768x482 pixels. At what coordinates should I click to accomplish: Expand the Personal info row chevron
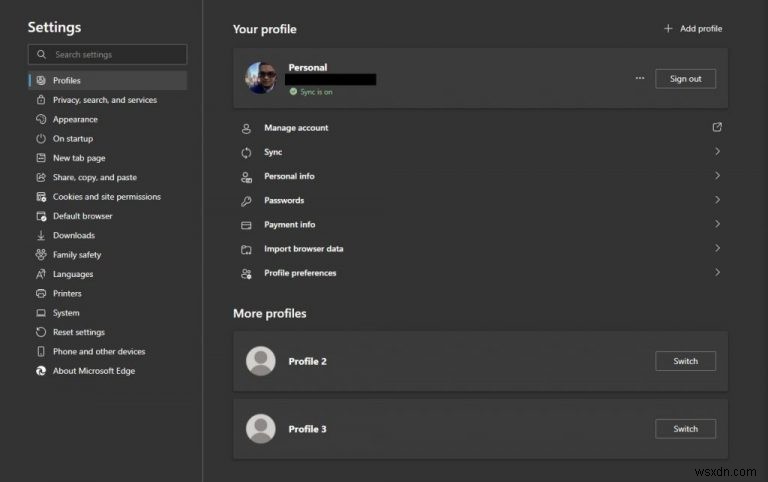pos(717,175)
